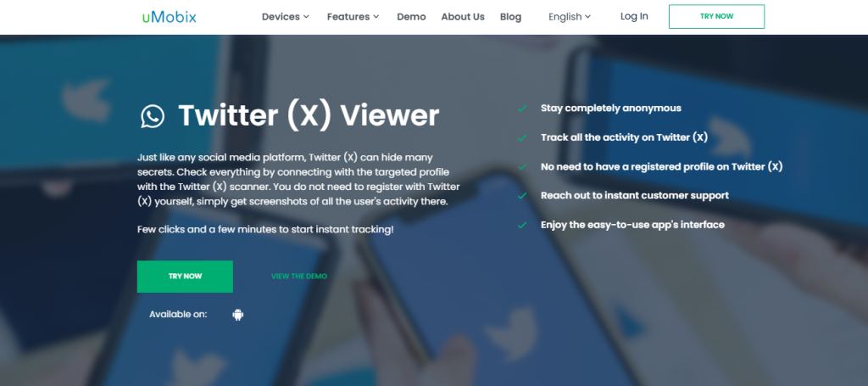
Task: Click the WhatsApp-style icon beside the title
Action: [153, 116]
